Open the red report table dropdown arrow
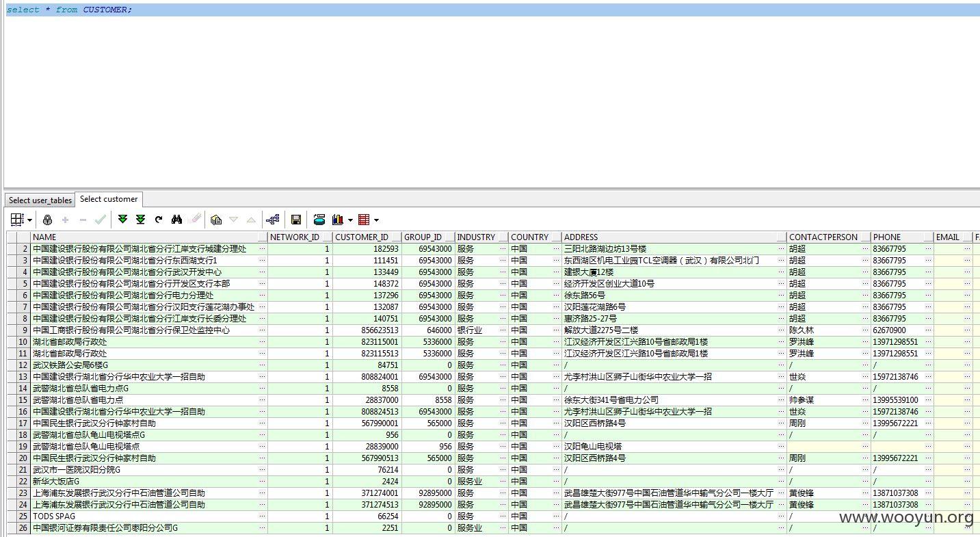This screenshot has height=537, width=980. 376,220
